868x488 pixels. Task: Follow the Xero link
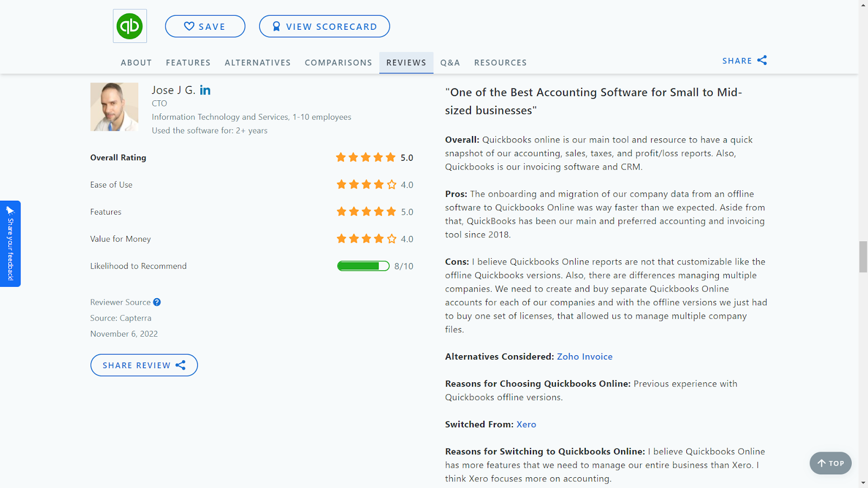point(526,424)
